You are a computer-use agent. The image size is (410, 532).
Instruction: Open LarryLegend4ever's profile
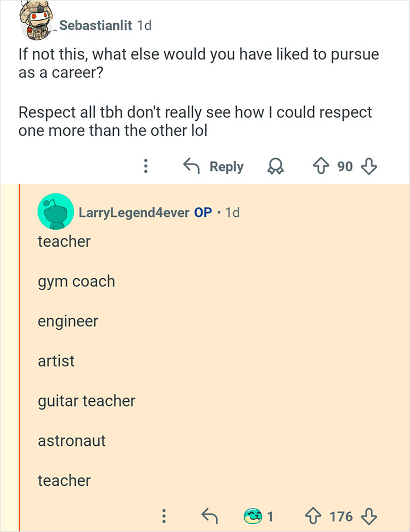(x=132, y=213)
